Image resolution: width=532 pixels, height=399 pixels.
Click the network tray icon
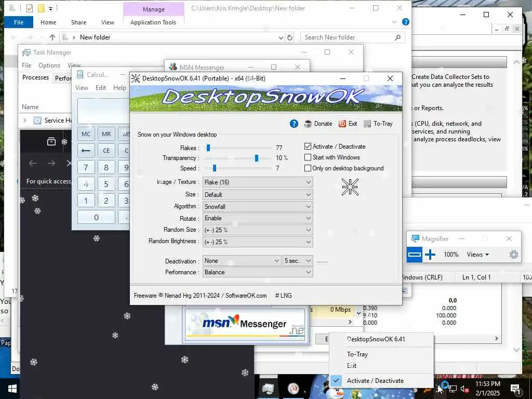coord(453,389)
